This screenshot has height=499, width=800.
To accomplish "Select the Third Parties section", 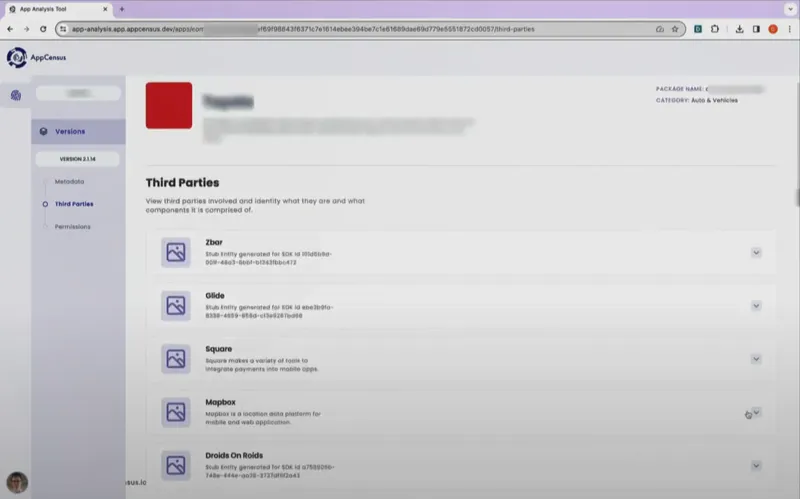I will [74, 204].
